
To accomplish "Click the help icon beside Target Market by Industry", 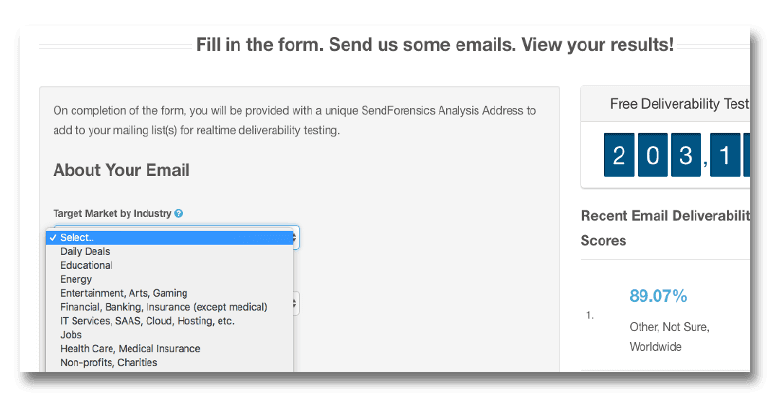I will pyautogui.click(x=179, y=214).
